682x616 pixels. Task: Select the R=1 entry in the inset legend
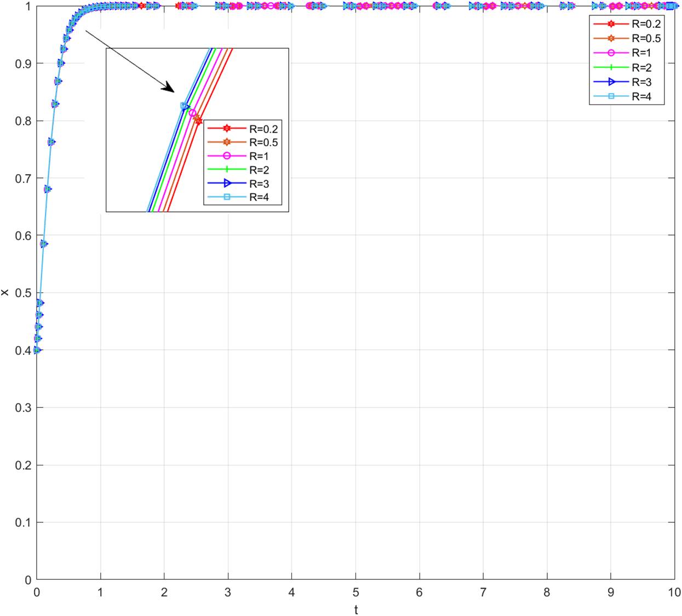[x=259, y=157]
